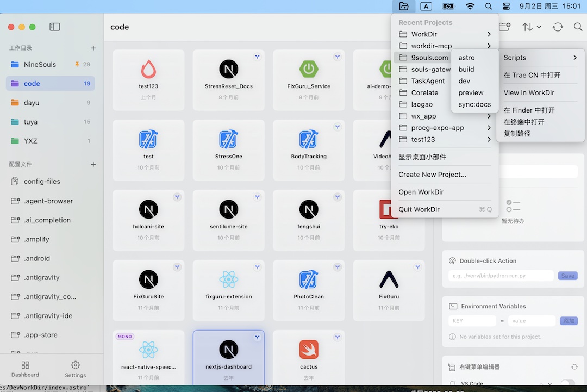
Task: Open the FixGuru_Service project card
Action: [x=309, y=80]
